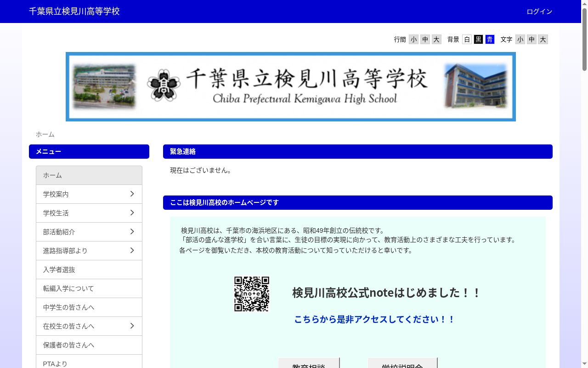Set line spacing 行間 to 小
Viewport: 588px width, 368px height.
(413, 40)
